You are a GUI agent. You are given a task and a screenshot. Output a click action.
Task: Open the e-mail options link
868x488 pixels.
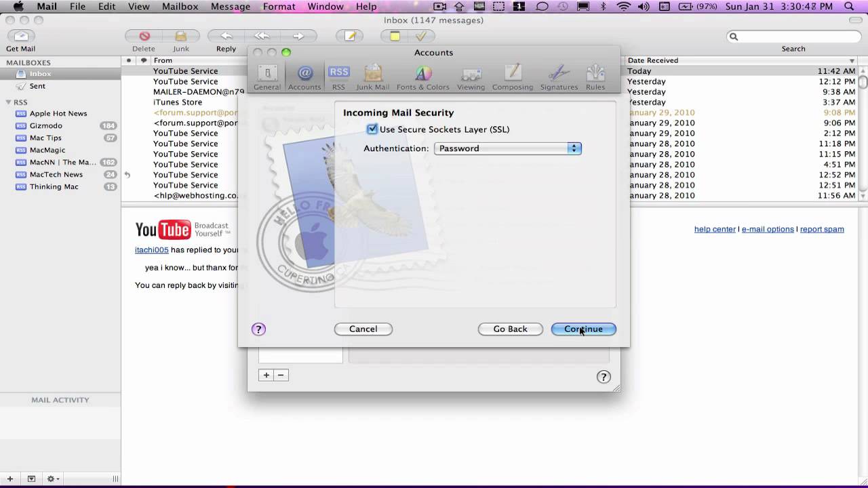pos(768,229)
